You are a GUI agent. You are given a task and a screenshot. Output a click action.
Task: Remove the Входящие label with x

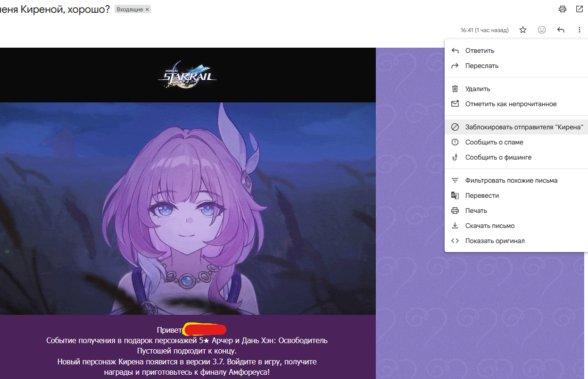147,9
